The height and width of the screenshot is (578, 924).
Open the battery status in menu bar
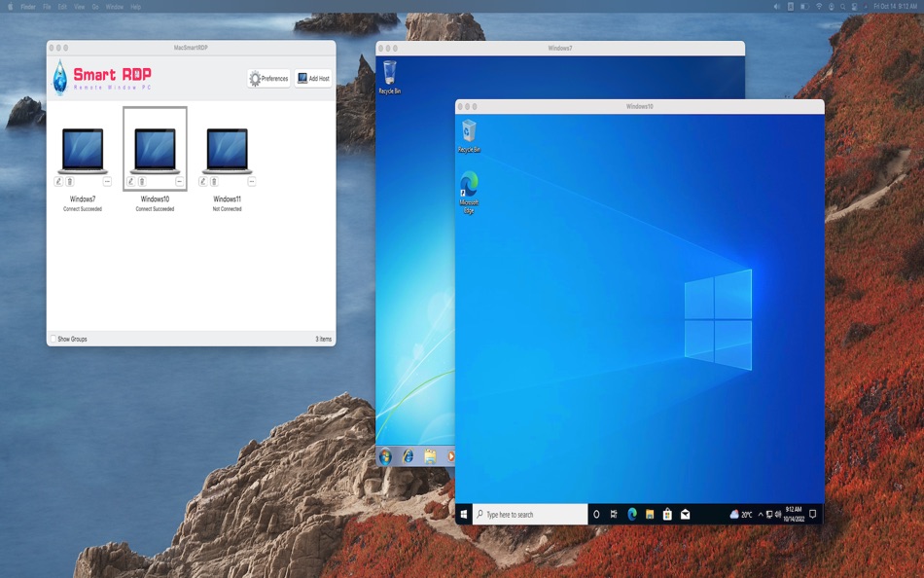804,7
